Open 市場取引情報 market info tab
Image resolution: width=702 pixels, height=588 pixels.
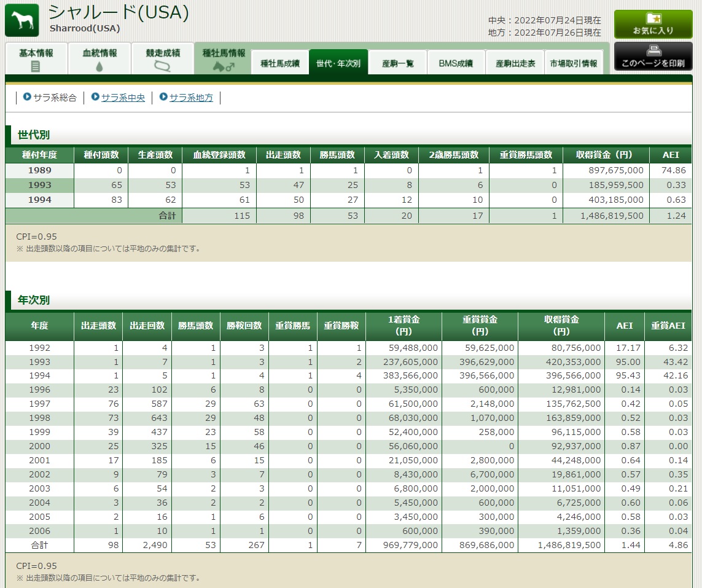(x=573, y=63)
